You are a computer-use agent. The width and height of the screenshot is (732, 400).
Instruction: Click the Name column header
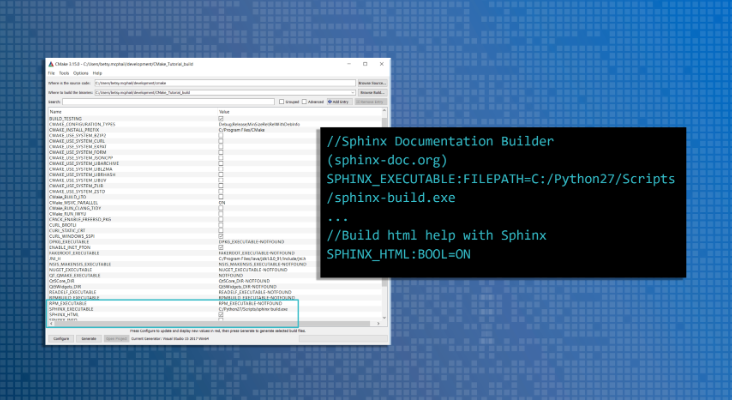pos(56,112)
